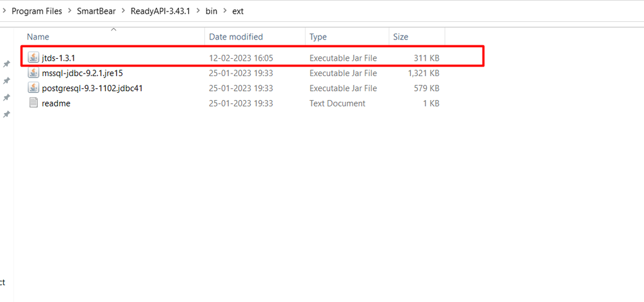Viewport: 644px width, 302px height.
Task: Select the mssql-jdbc-9.2.1.jre15 jar icon
Action: pos(34,73)
